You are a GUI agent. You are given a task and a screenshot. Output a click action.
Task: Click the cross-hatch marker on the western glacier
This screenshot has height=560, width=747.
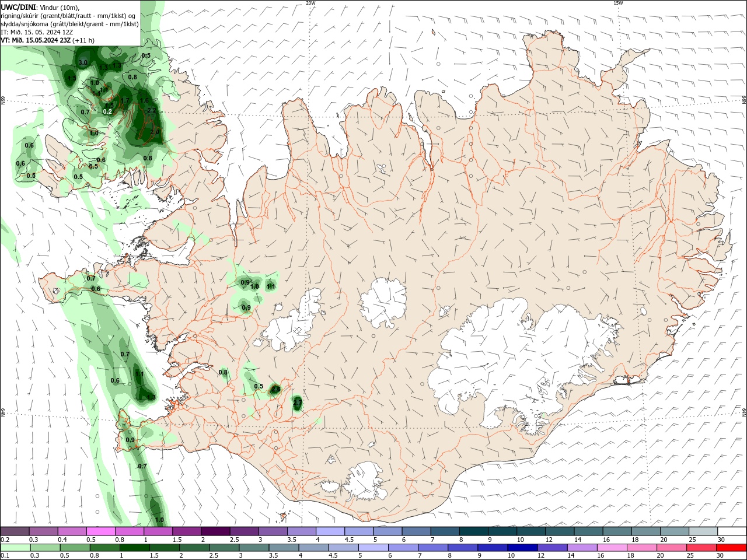pos(298,331)
